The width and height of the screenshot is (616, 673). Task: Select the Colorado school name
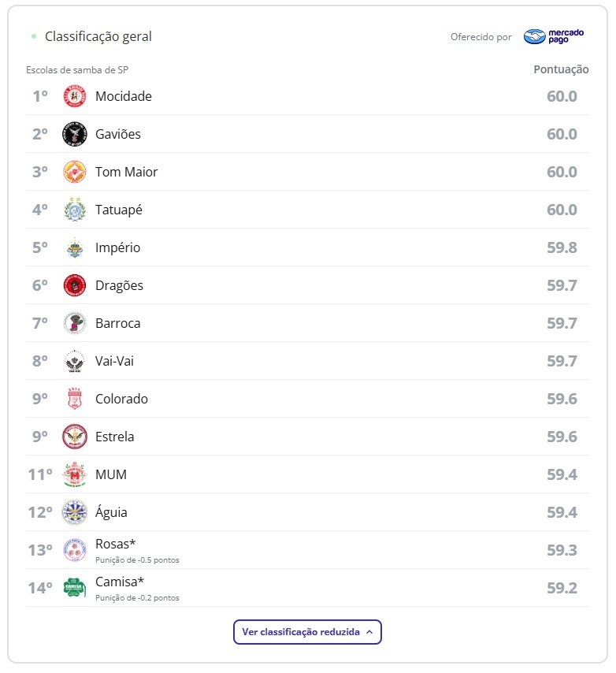tap(121, 399)
